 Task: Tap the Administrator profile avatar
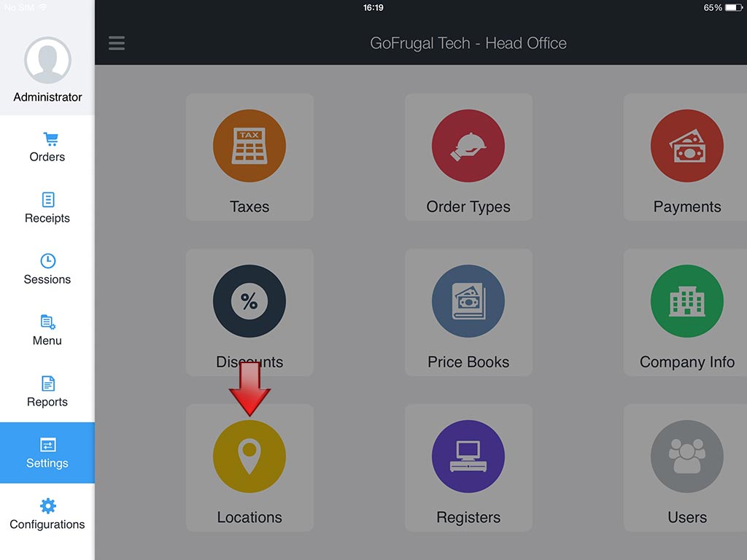[47, 61]
